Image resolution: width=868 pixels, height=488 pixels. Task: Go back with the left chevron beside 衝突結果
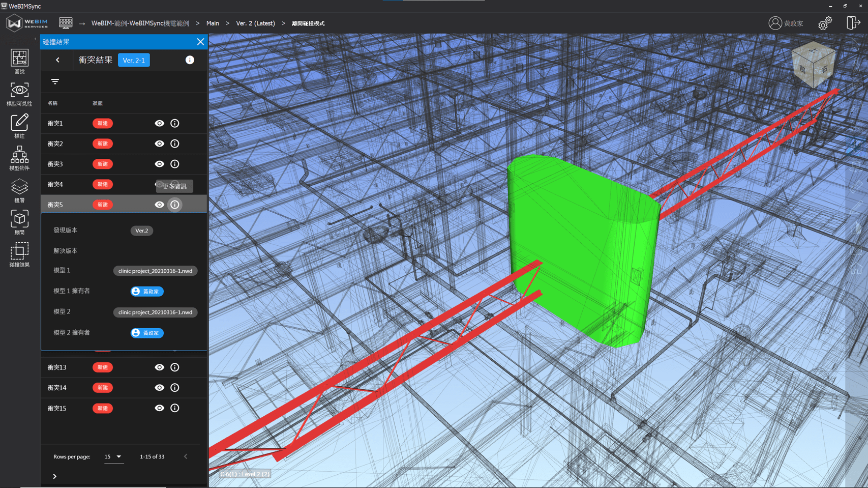tap(58, 60)
